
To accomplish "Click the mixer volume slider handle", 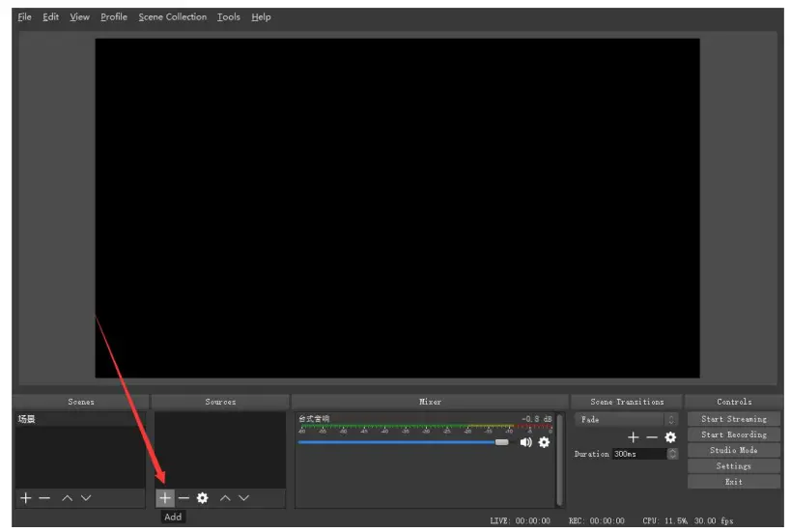I will 501,442.
